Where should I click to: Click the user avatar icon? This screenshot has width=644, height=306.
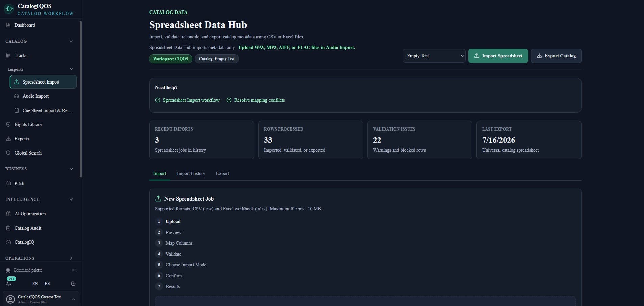(10, 299)
